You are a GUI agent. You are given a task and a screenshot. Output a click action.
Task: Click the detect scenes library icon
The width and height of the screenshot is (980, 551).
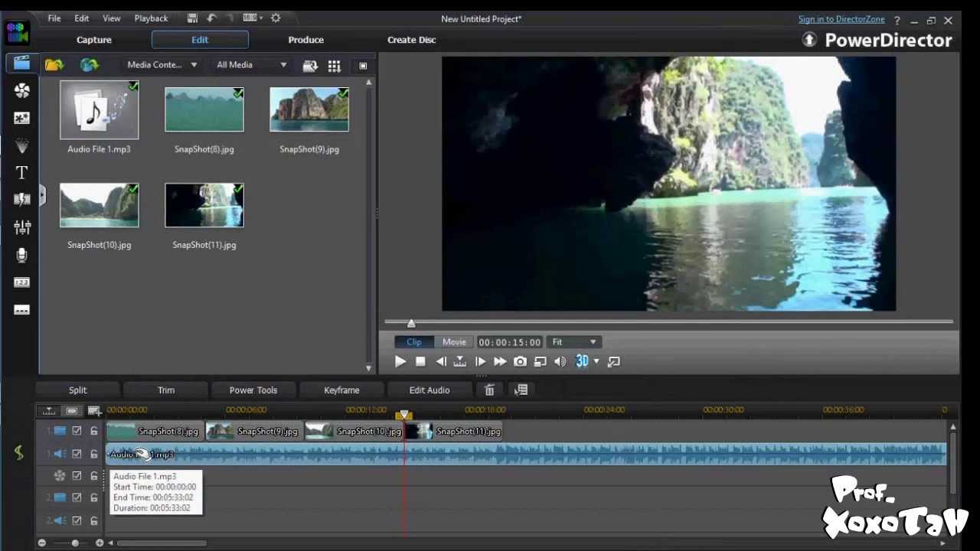(310, 66)
